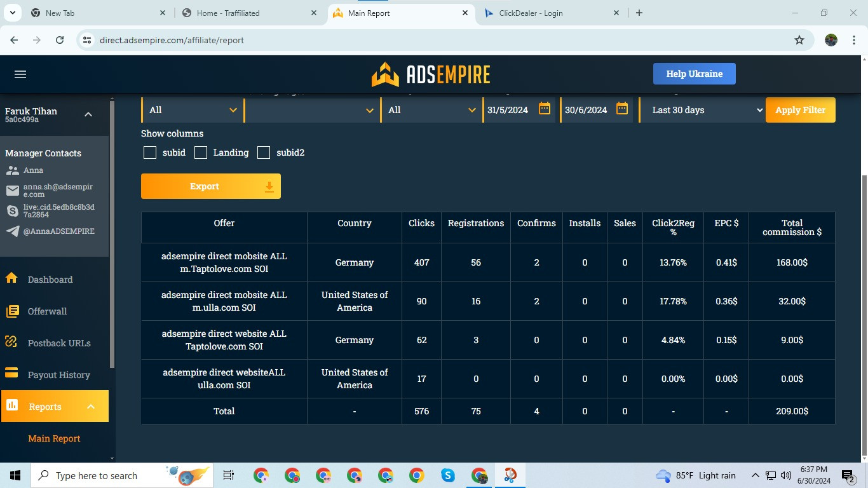This screenshot has height=488, width=868.
Task: Select the Main Report browser tab
Action: coord(400,13)
